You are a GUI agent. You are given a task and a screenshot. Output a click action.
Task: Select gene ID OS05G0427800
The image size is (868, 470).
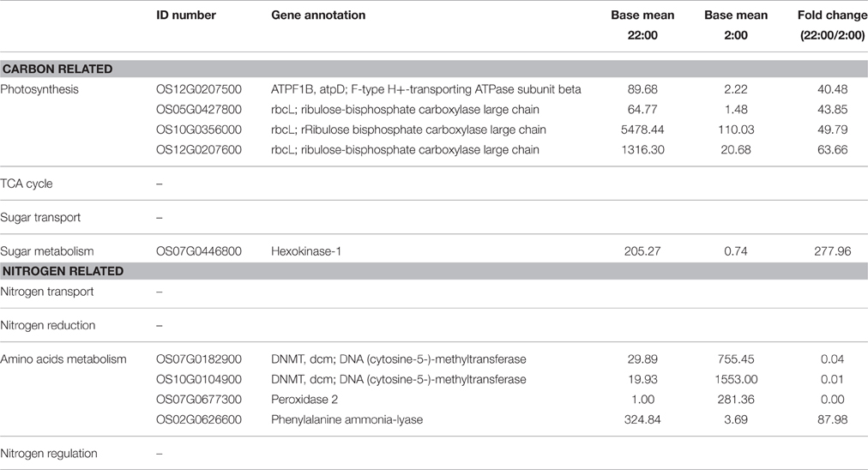tap(199, 110)
